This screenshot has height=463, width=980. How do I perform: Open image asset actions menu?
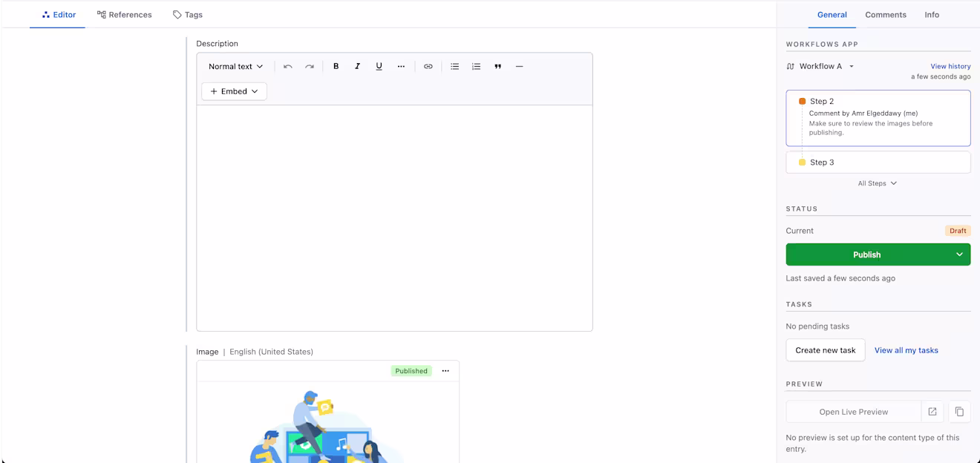(445, 371)
